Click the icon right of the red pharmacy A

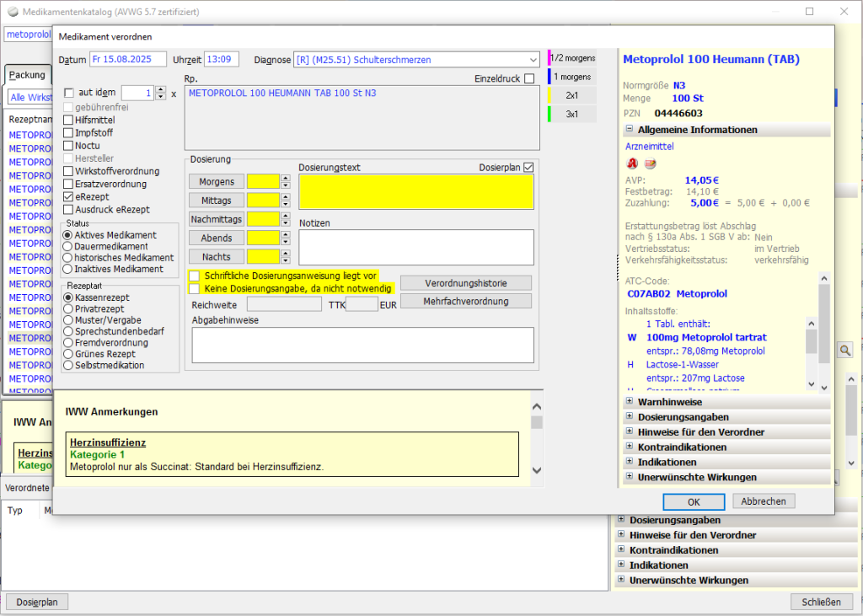tap(650, 163)
